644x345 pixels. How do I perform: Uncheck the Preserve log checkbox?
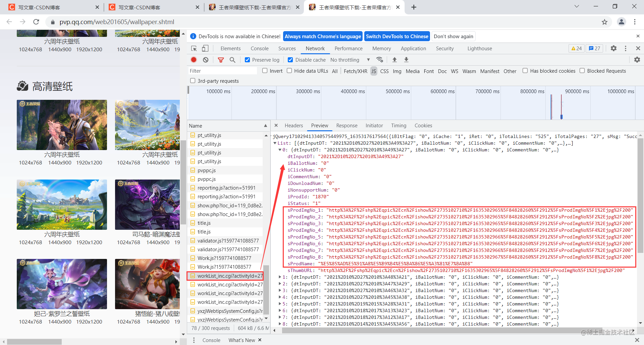click(x=248, y=60)
